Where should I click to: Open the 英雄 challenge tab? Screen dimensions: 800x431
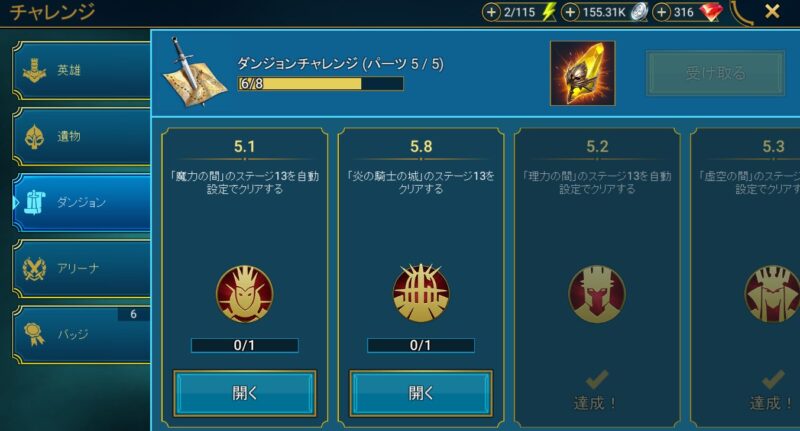coord(82,70)
